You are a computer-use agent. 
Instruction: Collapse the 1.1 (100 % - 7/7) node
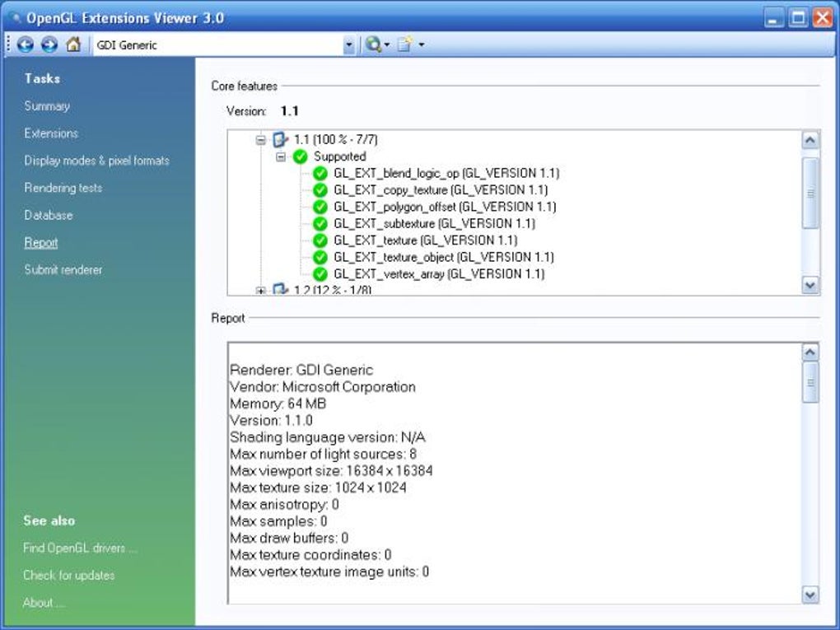261,140
